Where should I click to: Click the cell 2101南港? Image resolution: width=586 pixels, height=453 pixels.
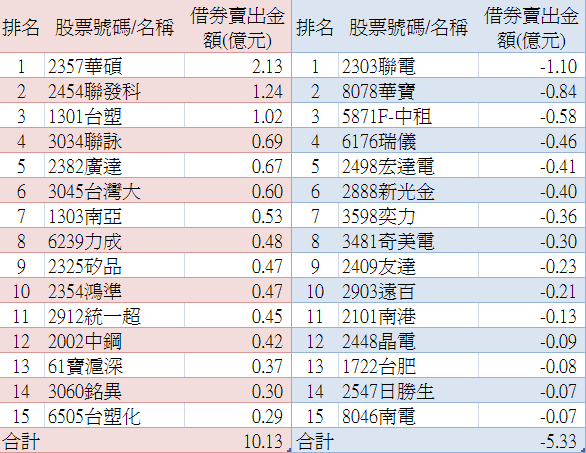click(408, 316)
